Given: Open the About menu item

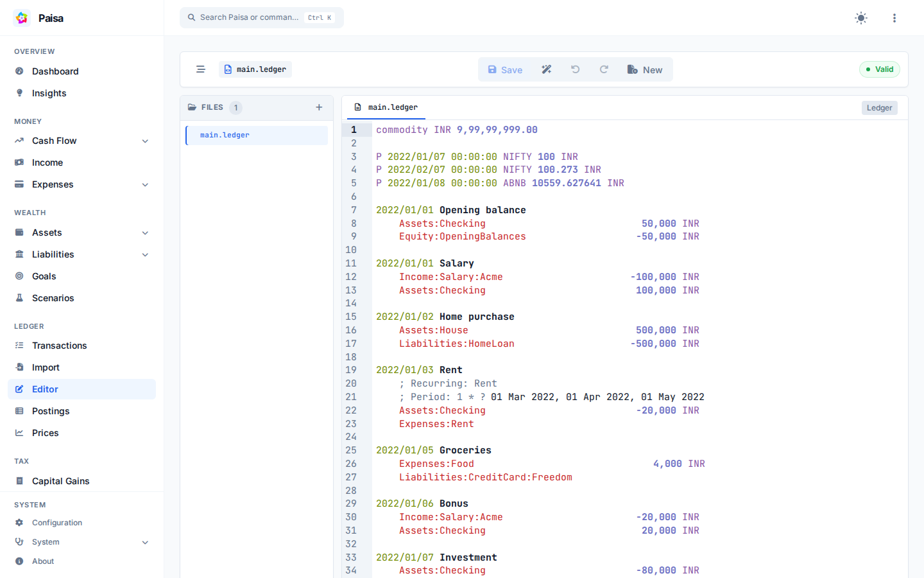Looking at the screenshot, I should tap(81, 561).
